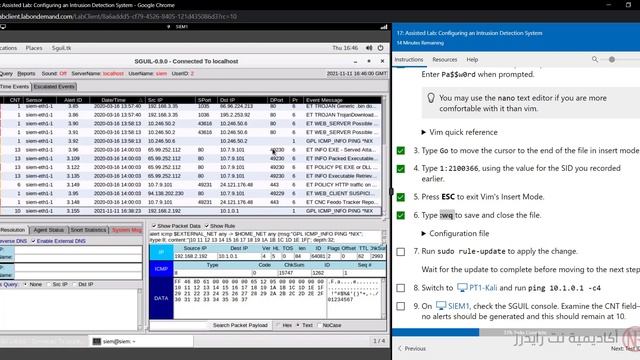Select the Dst IP radio button
The height and width of the screenshot is (360, 640).
coord(74,284)
